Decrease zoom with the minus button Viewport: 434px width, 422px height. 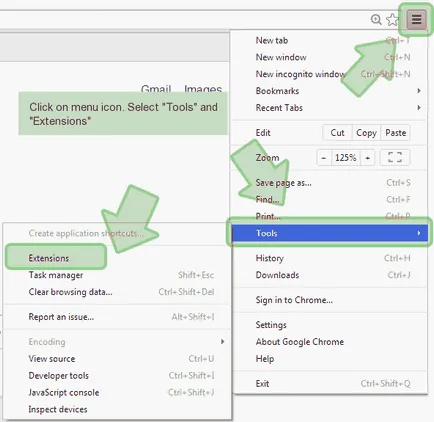point(324,157)
